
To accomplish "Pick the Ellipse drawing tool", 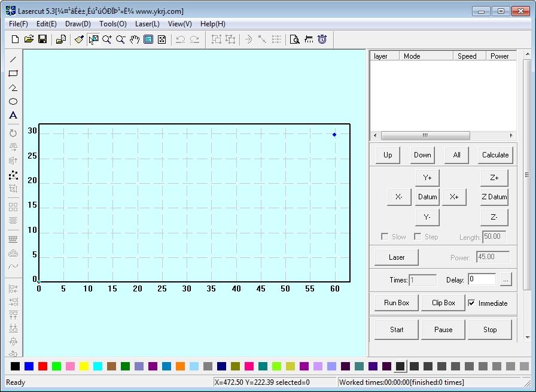I will pyautogui.click(x=13, y=102).
